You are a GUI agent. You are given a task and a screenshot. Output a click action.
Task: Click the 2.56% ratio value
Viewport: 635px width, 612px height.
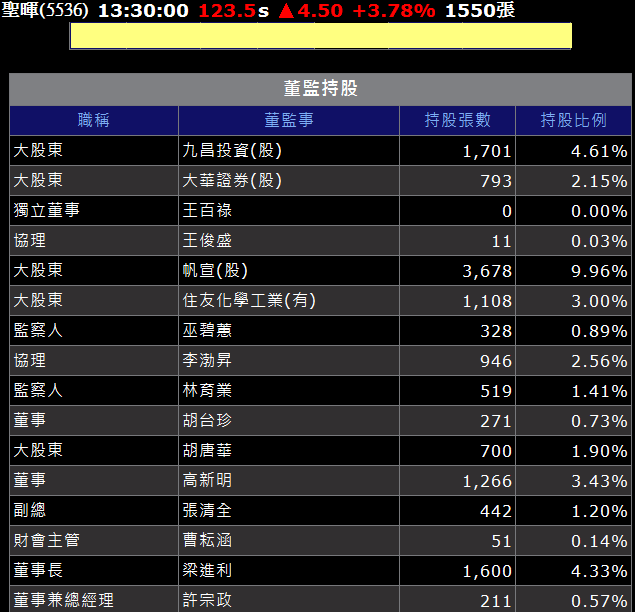[599, 361]
